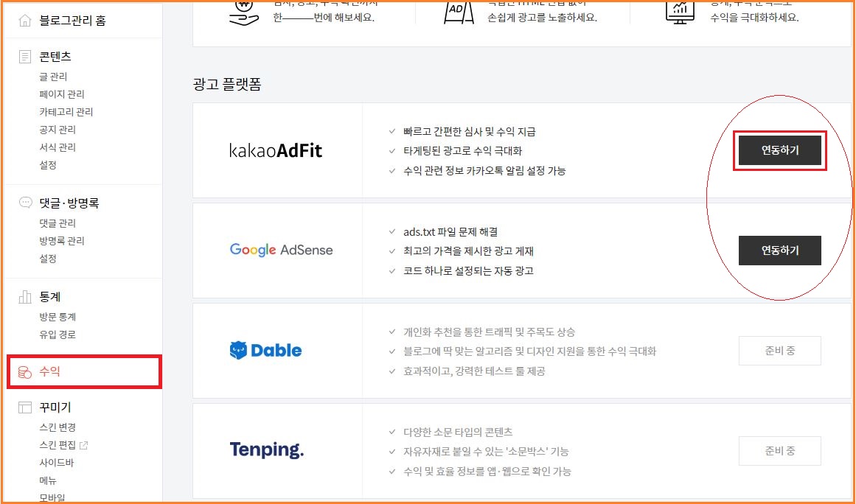Open 스킨 변경
Viewport: 856px width, 504px height.
[58, 427]
